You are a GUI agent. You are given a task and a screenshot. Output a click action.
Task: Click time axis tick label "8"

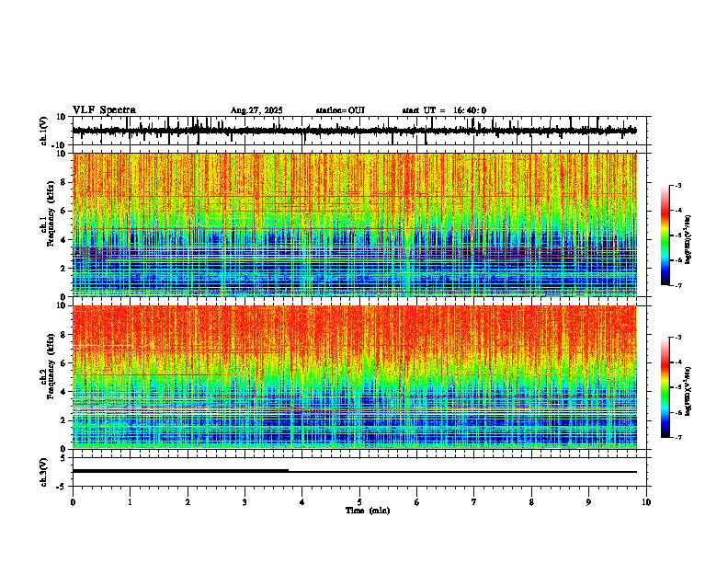531,502
